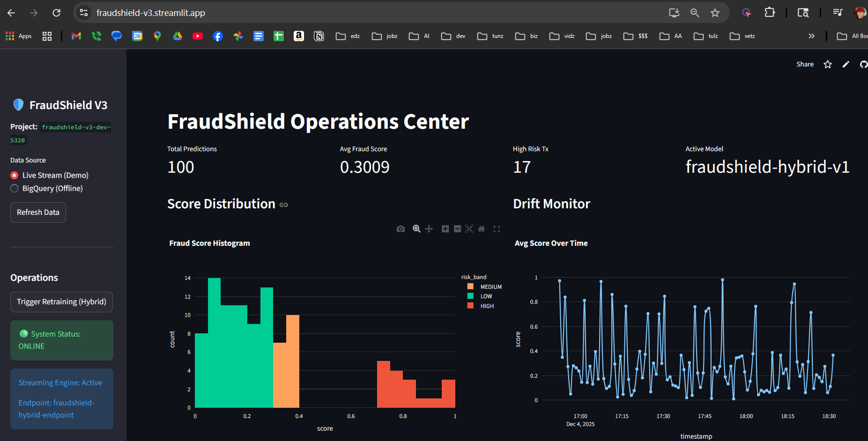Toggle LOW risk band in legend
The height and width of the screenshot is (441, 868).
click(480, 296)
